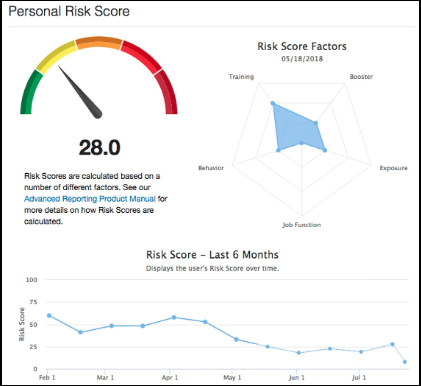Click the Mar 1 x-axis label
This screenshot has width=421, height=386.
105,378
